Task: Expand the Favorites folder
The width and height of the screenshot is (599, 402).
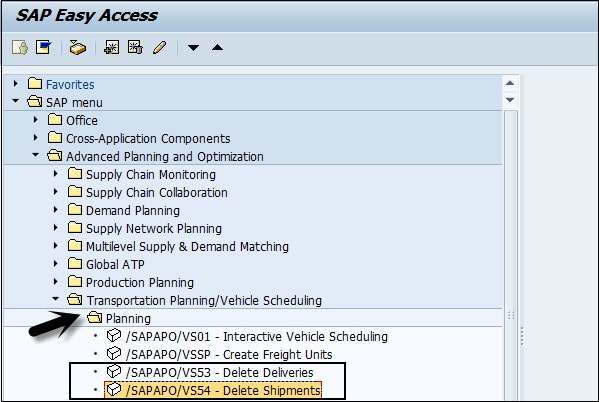Action: 15,83
